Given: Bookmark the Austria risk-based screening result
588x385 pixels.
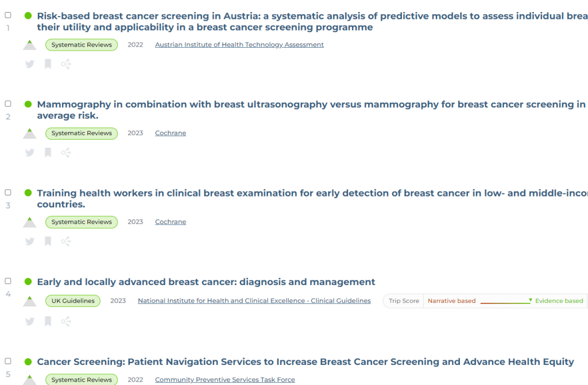Looking at the screenshot, I should [48, 64].
